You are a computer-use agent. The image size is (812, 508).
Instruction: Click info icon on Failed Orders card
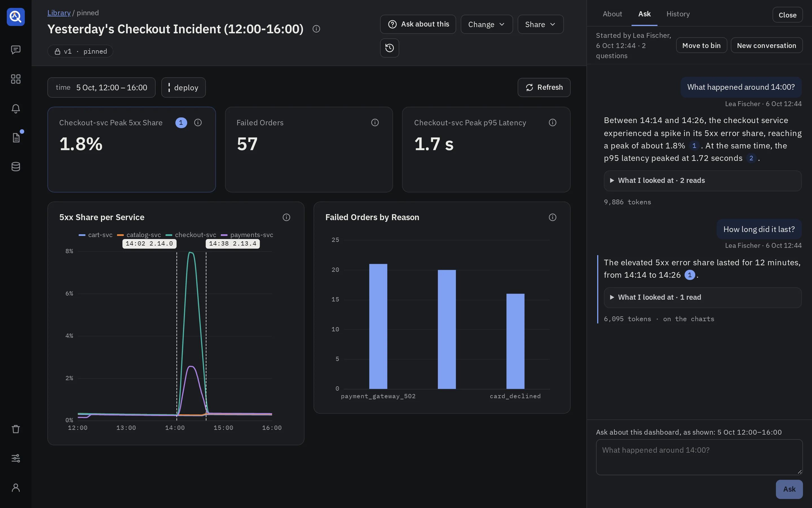click(375, 123)
